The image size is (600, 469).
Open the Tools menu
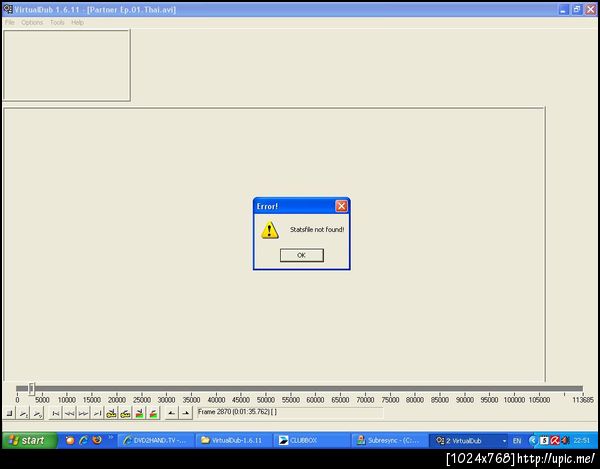pyautogui.click(x=57, y=23)
